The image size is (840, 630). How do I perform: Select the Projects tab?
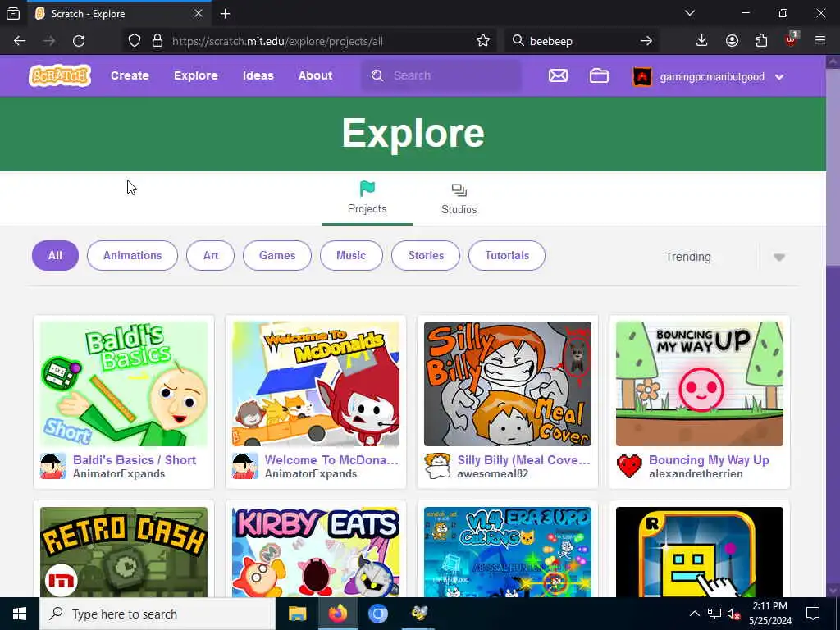coord(367,199)
